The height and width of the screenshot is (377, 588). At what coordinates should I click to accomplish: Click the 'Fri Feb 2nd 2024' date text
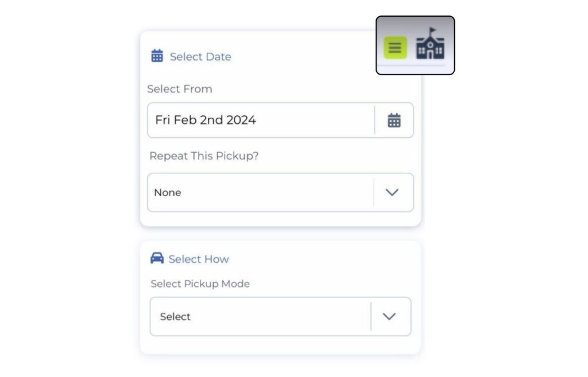click(x=206, y=121)
